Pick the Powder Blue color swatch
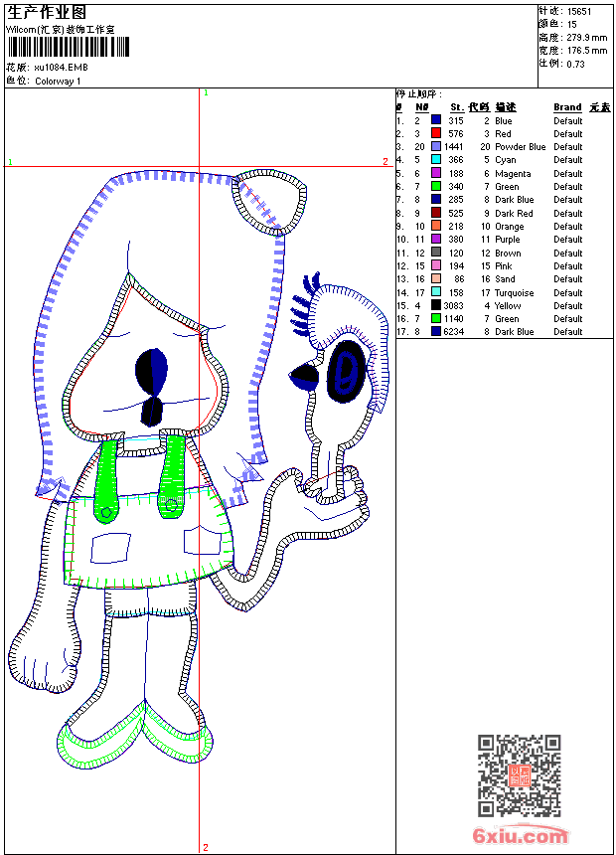This screenshot has height=855, width=616. point(436,146)
